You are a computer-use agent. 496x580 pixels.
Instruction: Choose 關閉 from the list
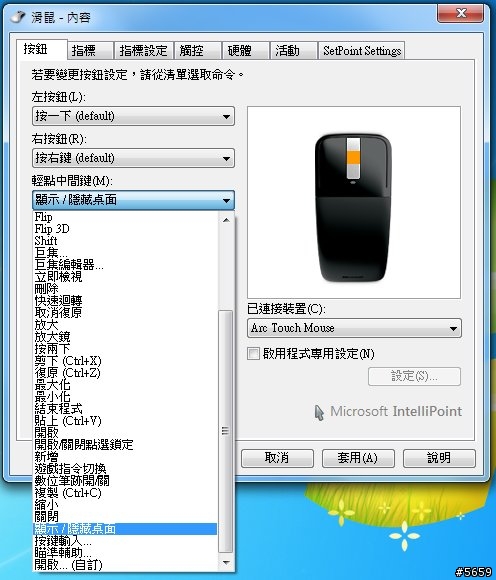tap(125, 516)
